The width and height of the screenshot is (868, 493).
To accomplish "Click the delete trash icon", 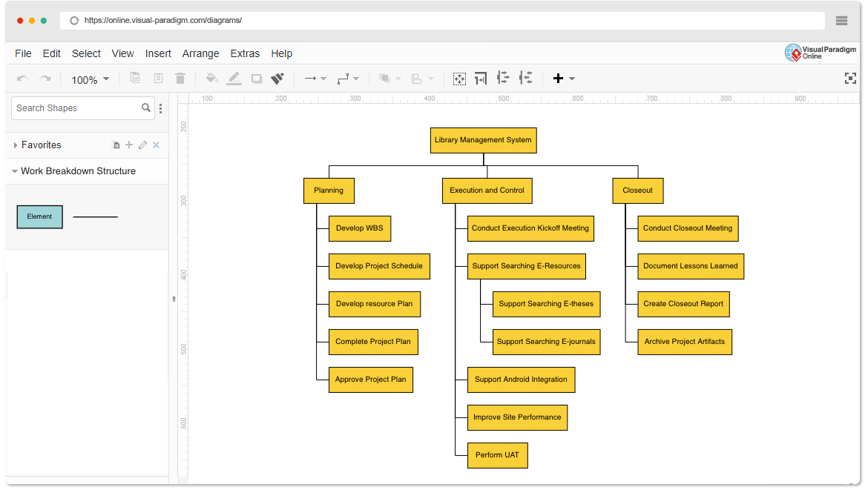I will pos(180,78).
